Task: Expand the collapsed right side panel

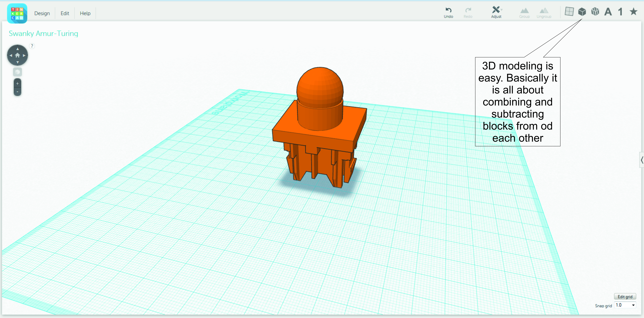Action: point(642,160)
